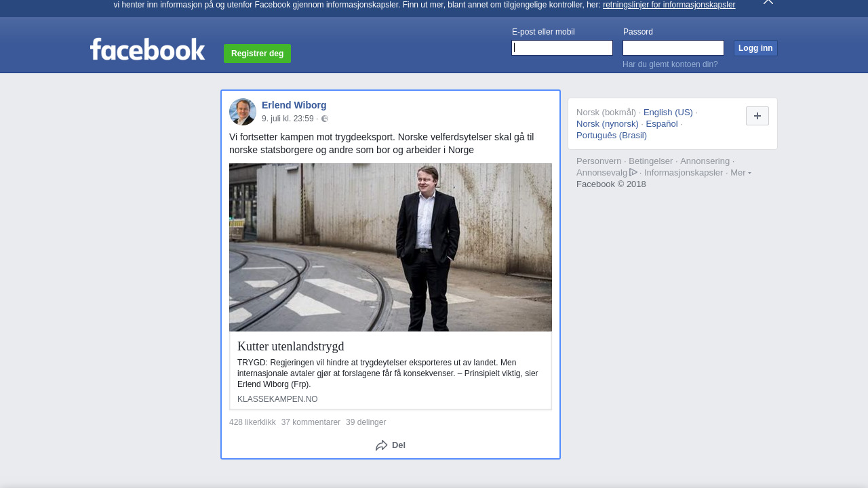Open retningslinjer for informasjonskapsler link
The image size is (868, 488).
point(669,5)
